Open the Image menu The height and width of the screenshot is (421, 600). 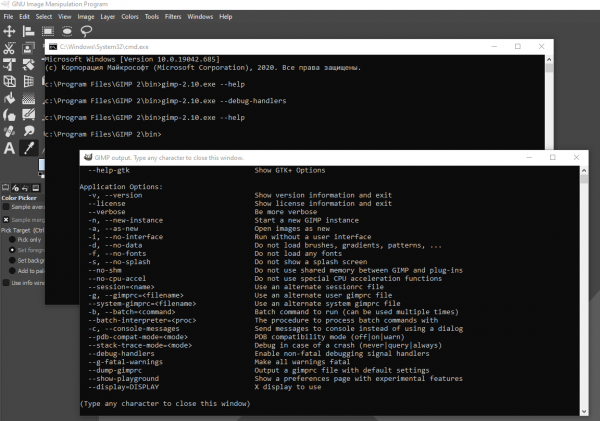click(86, 16)
